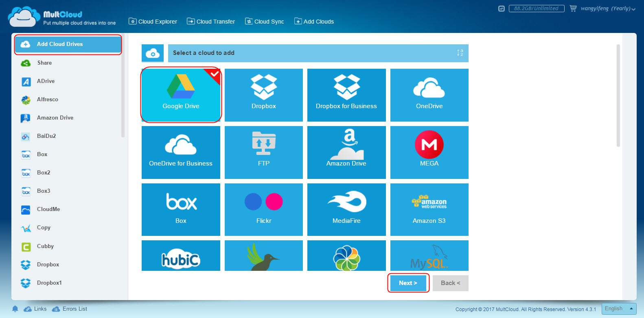Click the shopping cart icon
This screenshot has width=644, height=318.
(573, 9)
